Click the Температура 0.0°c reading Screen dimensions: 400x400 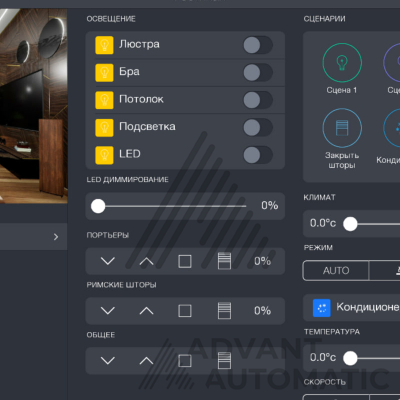pos(323,357)
